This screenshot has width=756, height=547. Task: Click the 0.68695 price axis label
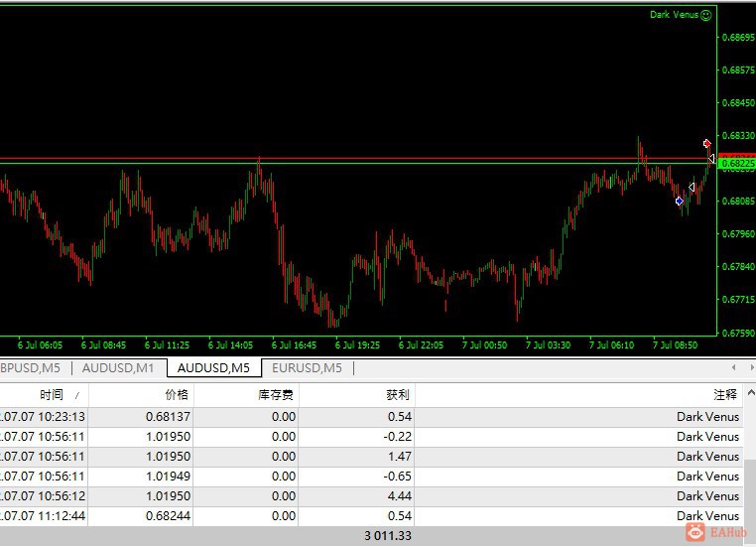[738, 37]
